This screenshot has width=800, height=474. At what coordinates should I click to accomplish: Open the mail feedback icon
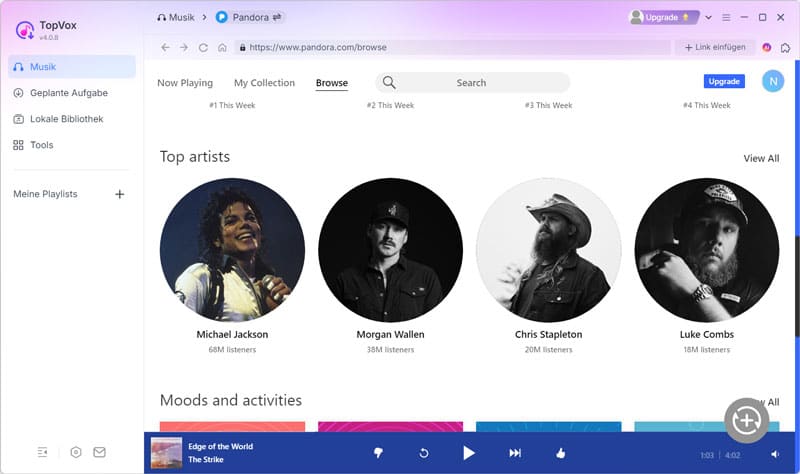[99, 452]
